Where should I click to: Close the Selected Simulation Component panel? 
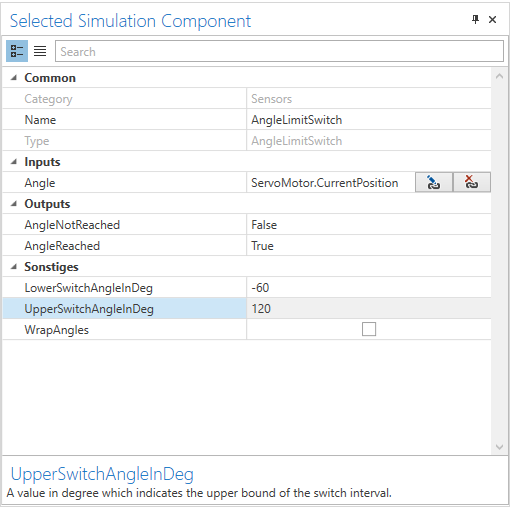pyautogui.click(x=492, y=20)
